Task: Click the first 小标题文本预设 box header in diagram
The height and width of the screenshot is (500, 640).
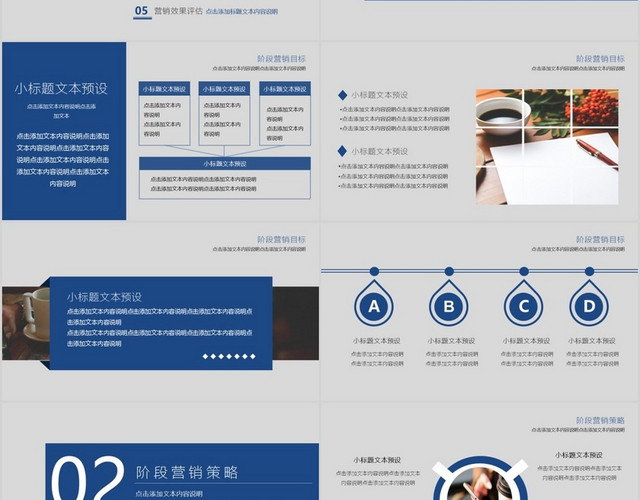Action: (164, 89)
